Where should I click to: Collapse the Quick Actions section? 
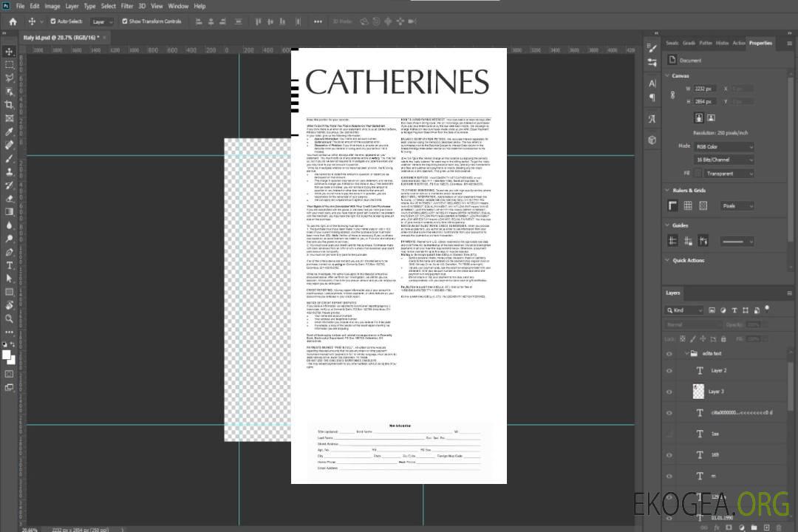point(667,260)
